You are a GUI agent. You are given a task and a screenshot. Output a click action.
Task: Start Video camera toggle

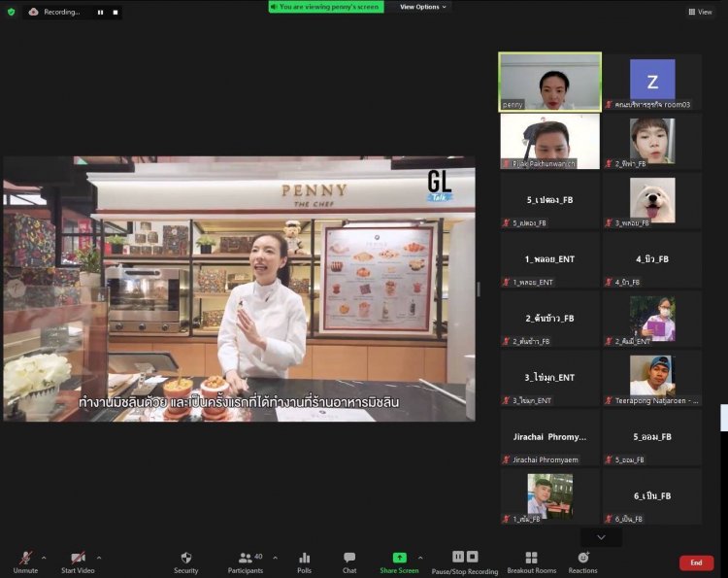[x=78, y=561]
